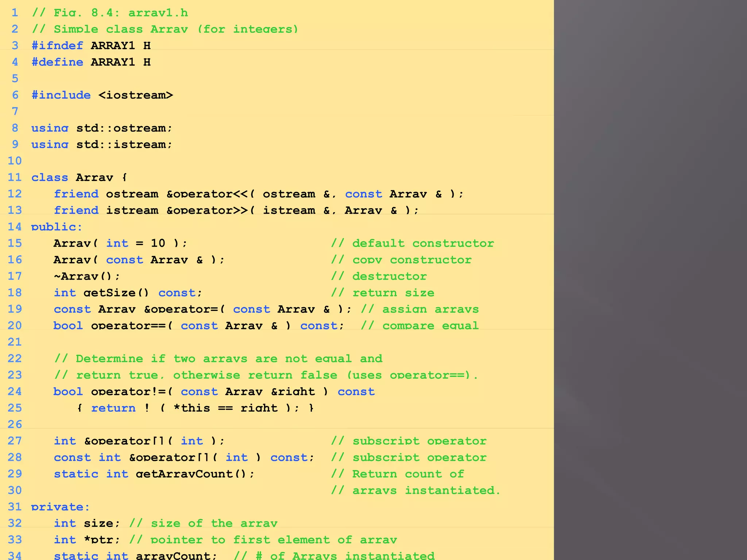Click the '// assign arrays' comment

(420, 309)
